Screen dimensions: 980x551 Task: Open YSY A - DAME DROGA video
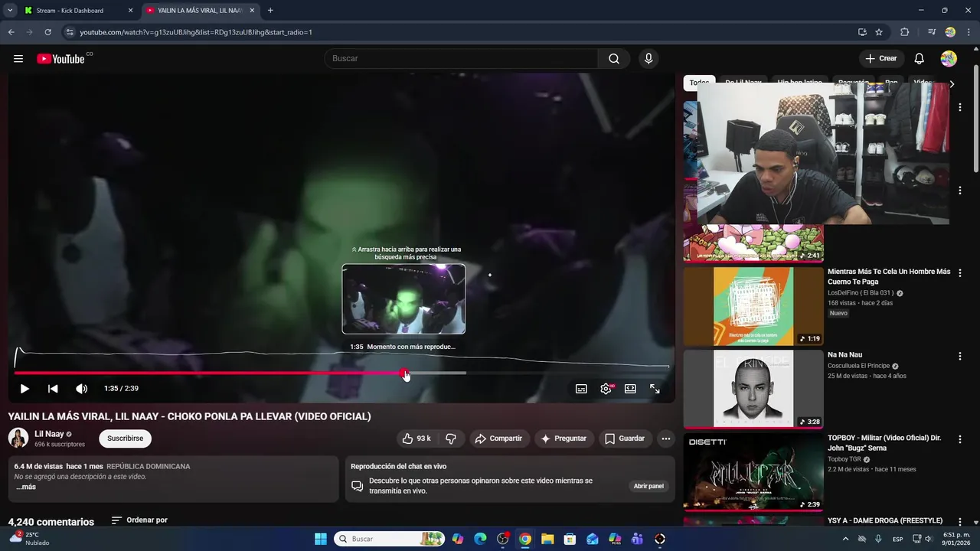click(885, 521)
